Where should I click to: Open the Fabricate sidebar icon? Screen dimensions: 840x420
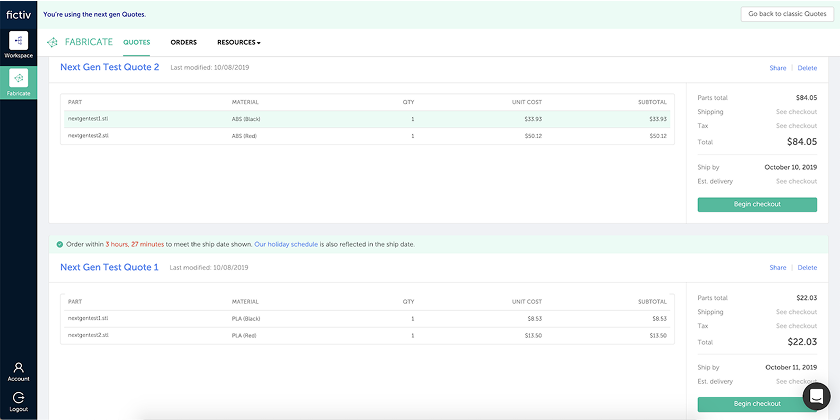coord(18,79)
